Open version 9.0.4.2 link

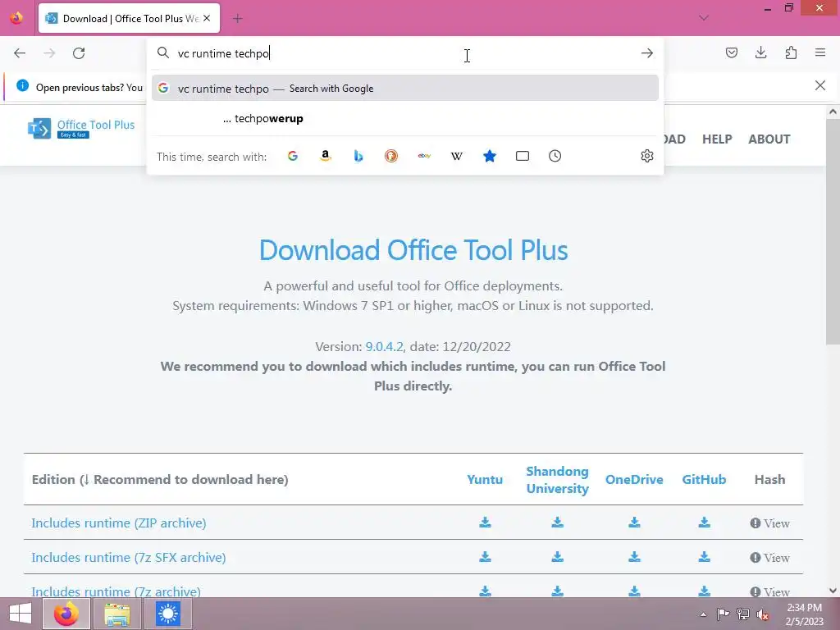384,347
